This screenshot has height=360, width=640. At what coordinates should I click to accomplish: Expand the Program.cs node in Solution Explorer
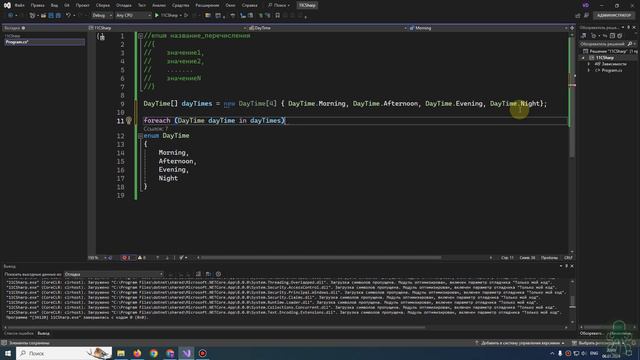pyautogui.click(x=589, y=70)
